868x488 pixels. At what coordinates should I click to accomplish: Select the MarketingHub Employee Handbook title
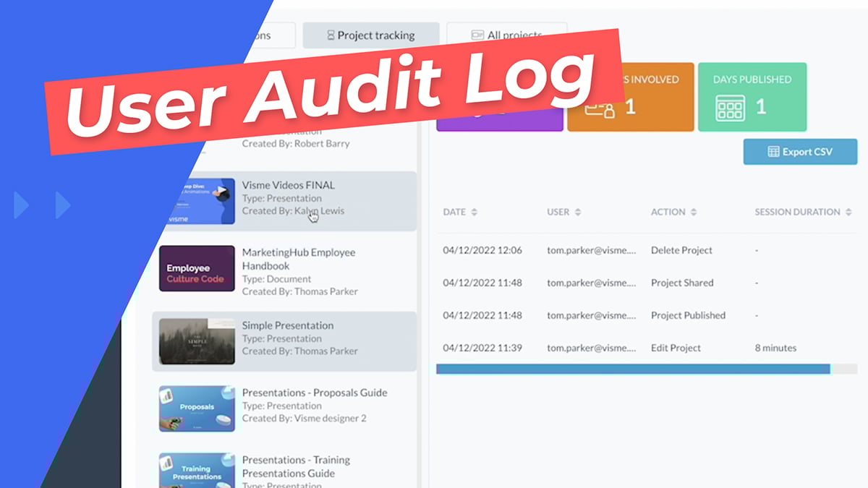pyautogui.click(x=299, y=259)
